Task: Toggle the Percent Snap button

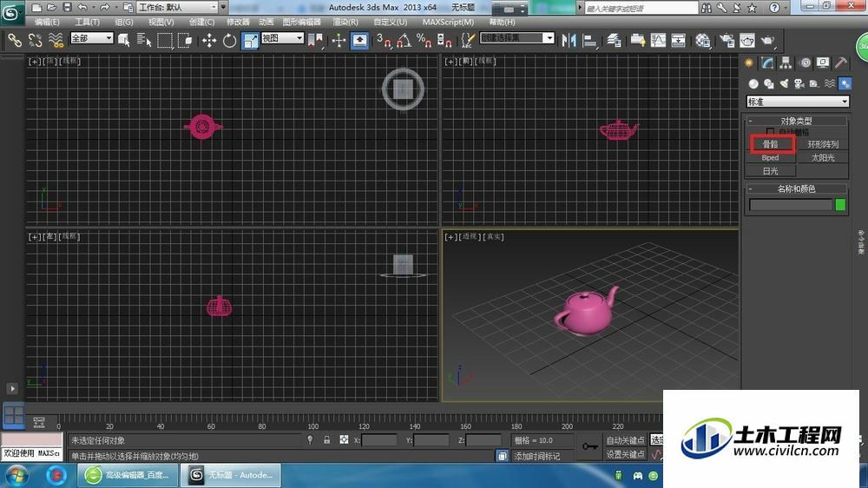Action: pyautogui.click(x=424, y=40)
